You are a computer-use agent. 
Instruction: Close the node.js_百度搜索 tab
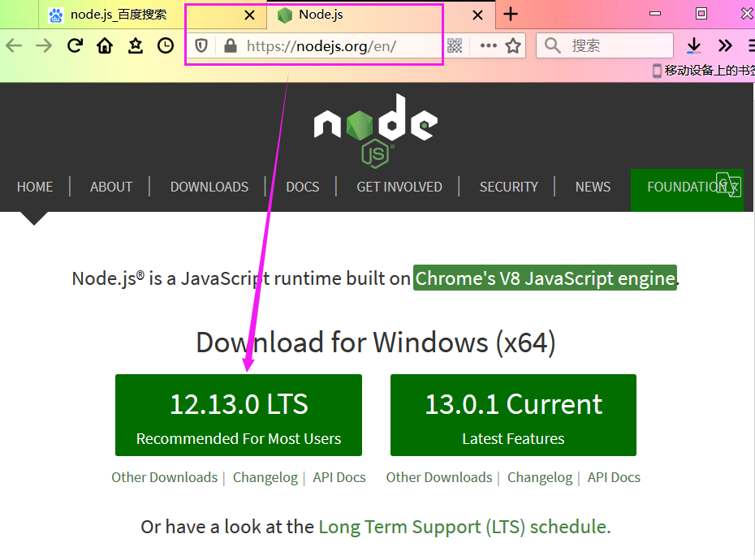249,15
